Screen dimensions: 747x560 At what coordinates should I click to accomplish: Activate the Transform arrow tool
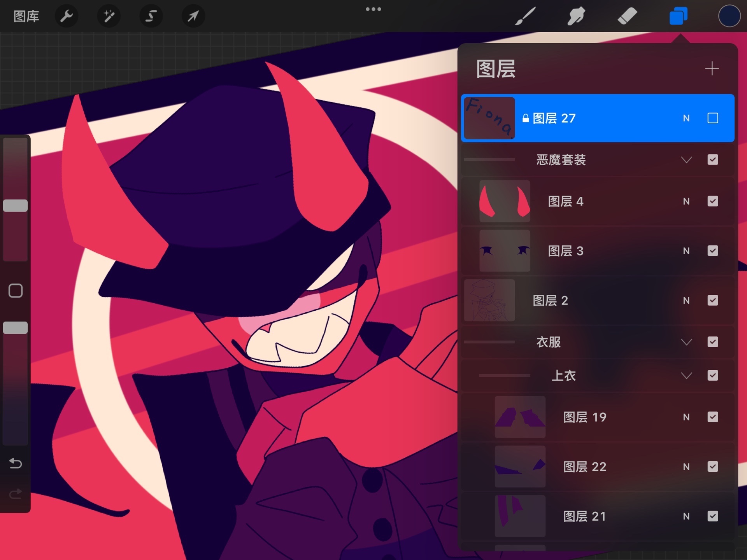(x=193, y=16)
